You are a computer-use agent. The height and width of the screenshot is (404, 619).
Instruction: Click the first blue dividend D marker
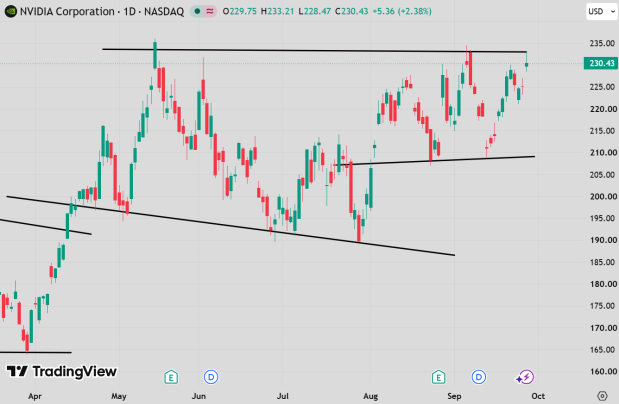point(211,377)
